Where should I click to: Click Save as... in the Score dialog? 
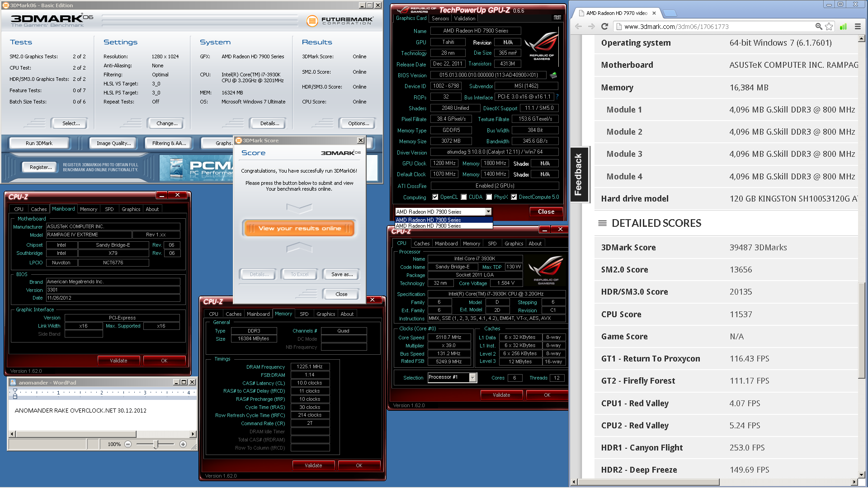coord(342,274)
